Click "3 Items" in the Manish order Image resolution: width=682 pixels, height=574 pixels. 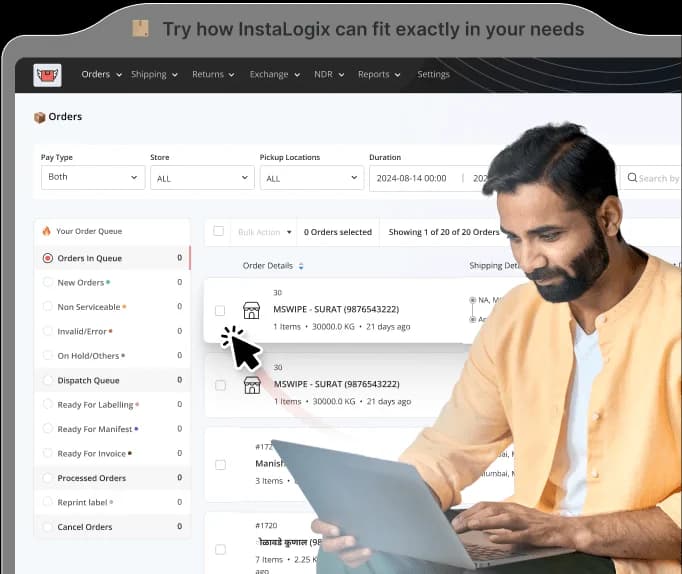pos(269,481)
